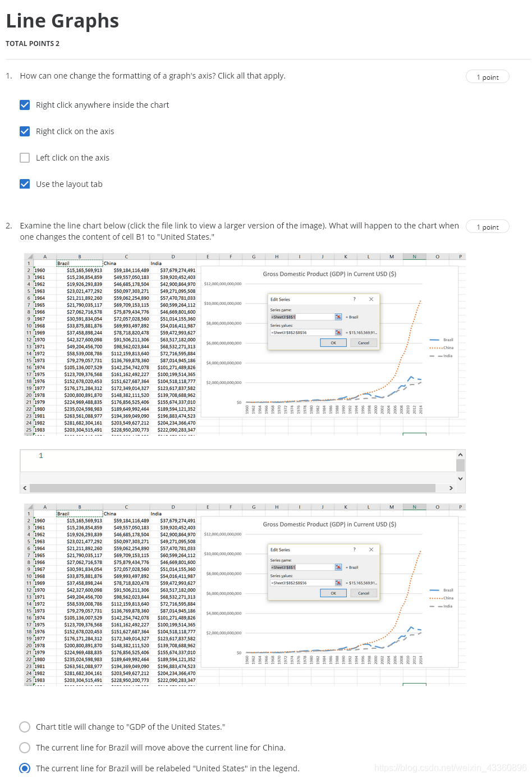Click the vertical scrollbar thumb of text box

point(460,465)
